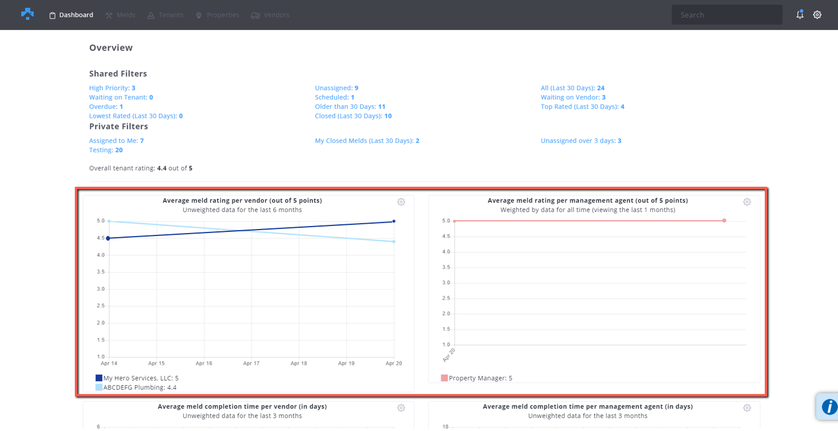This screenshot has height=431, width=838.
Task: Click 'ABCDEFG Plumbing: 4.4' legend label
Action: coord(141,387)
